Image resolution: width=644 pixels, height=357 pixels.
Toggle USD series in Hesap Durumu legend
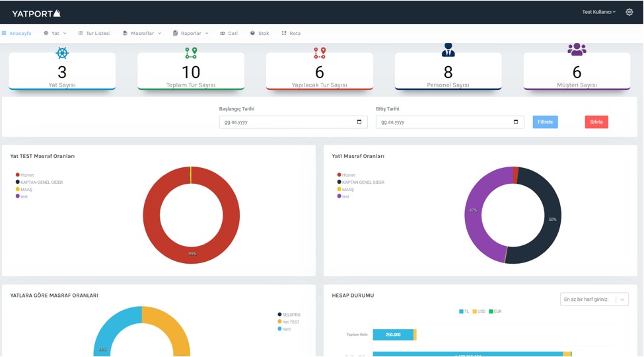click(x=479, y=311)
